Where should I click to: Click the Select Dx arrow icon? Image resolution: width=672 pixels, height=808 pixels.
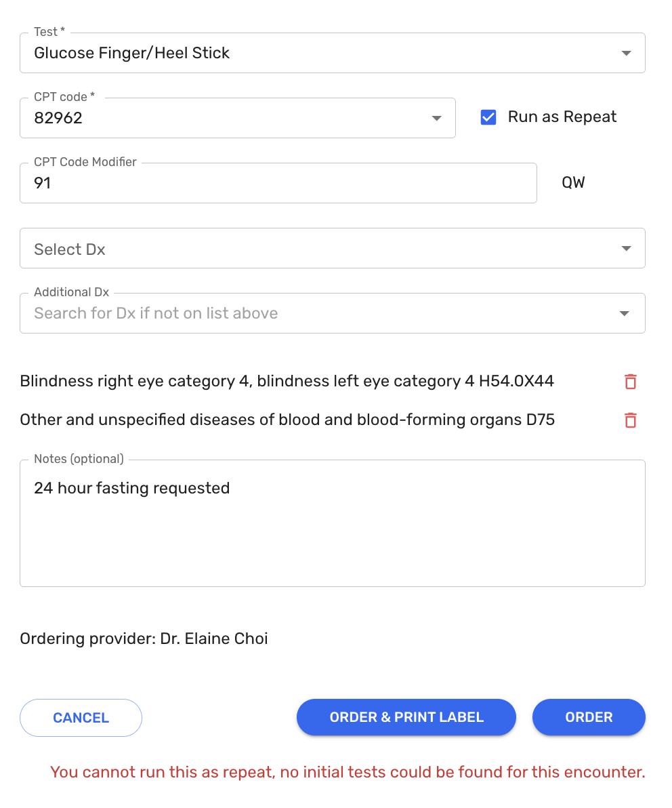click(626, 249)
